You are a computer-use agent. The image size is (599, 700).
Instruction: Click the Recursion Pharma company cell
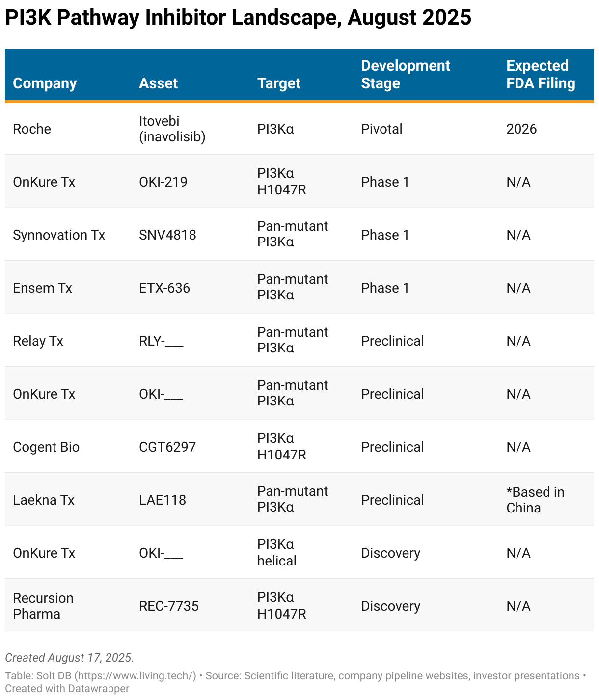point(43,606)
